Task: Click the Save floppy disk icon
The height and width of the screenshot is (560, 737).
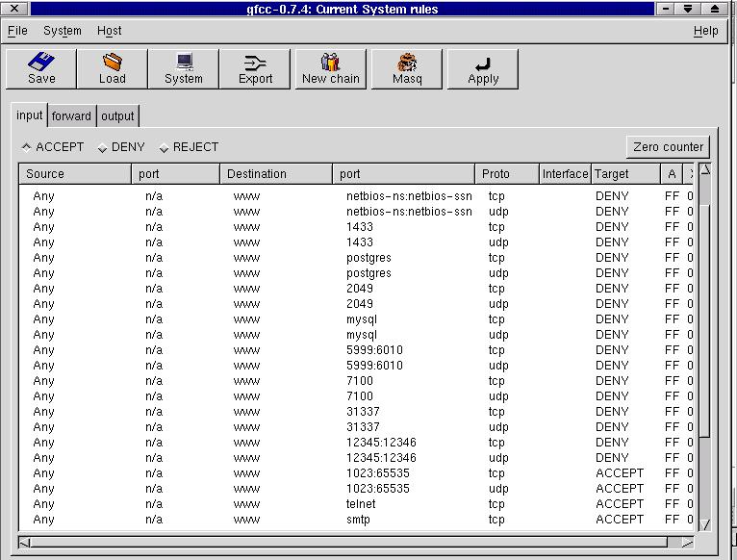Action: pyautogui.click(x=41, y=63)
